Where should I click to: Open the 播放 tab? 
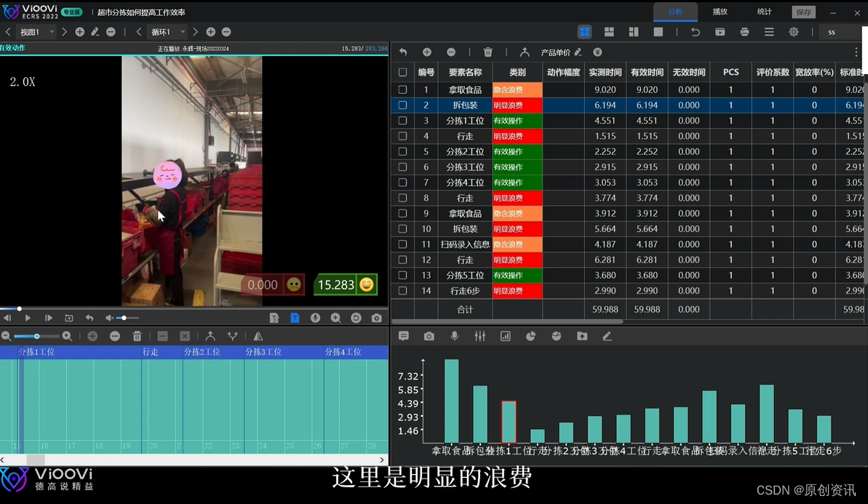click(720, 12)
